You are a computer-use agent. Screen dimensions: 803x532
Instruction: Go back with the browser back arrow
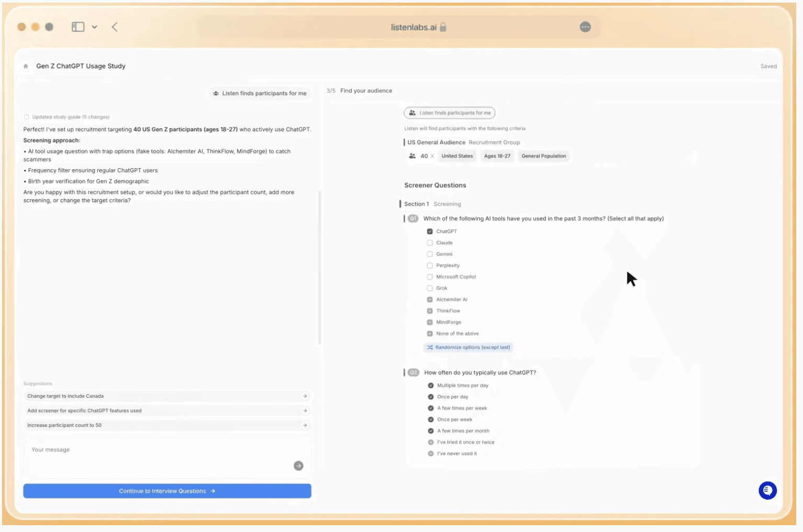114,27
